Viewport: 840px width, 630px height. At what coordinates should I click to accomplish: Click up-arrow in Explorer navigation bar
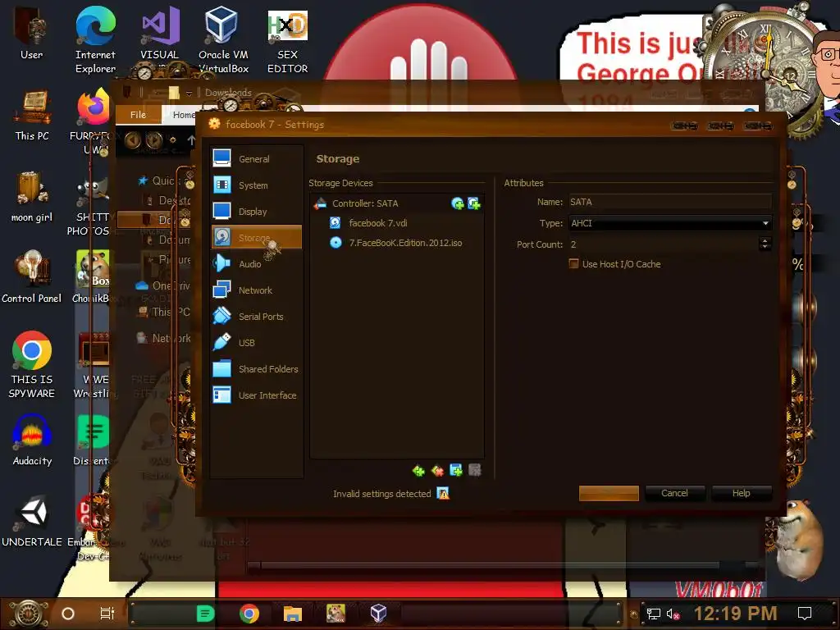pyautogui.click(x=190, y=140)
